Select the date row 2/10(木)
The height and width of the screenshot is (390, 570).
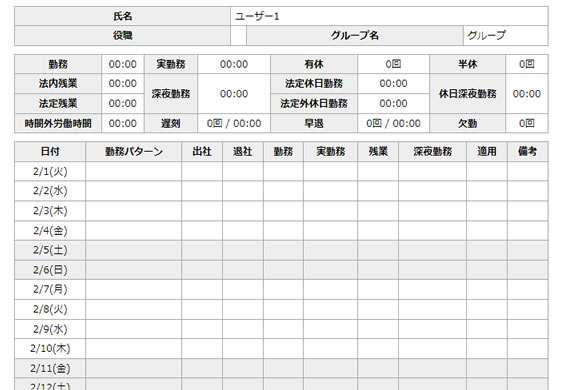281,349
